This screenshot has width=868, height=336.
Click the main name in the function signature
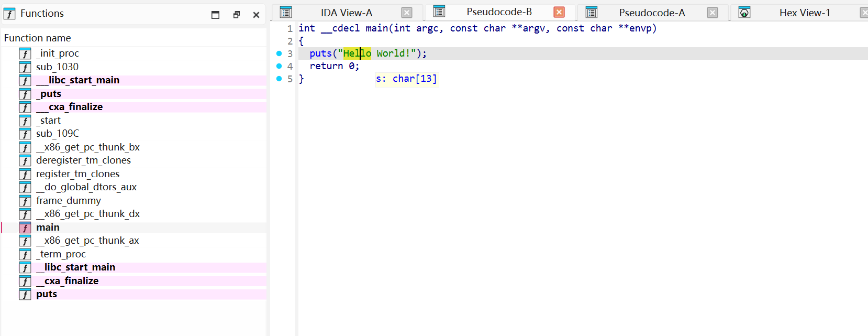(x=376, y=28)
